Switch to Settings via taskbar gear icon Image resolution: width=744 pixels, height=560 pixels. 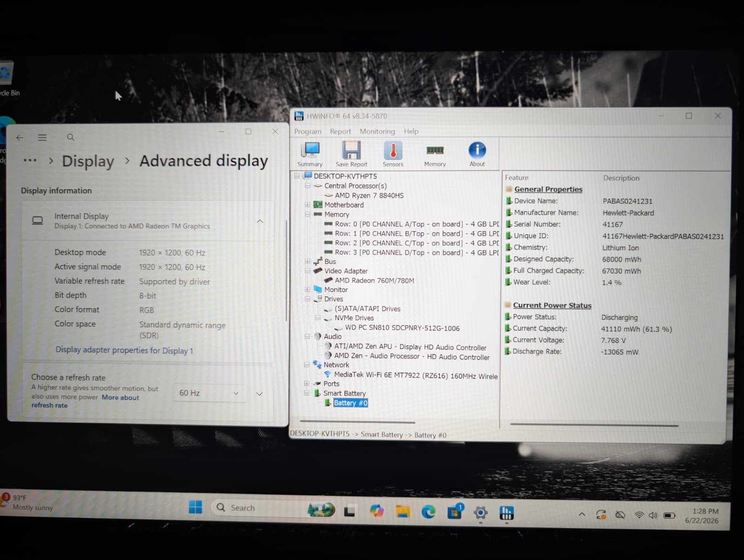[480, 513]
